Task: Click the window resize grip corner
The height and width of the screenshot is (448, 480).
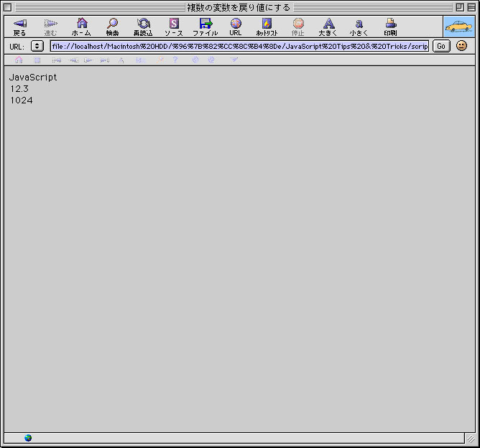Action: (471, 439)
